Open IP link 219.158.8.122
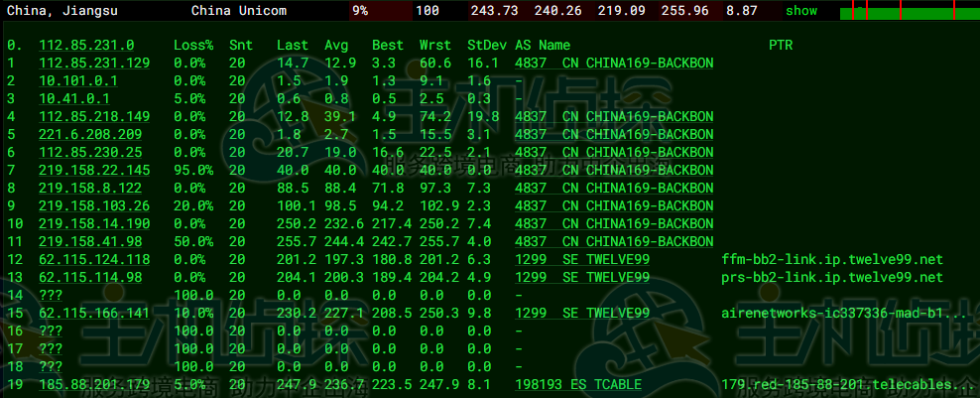Image resolution: width=980 pixels, height=398 pixels. [90, 189]
